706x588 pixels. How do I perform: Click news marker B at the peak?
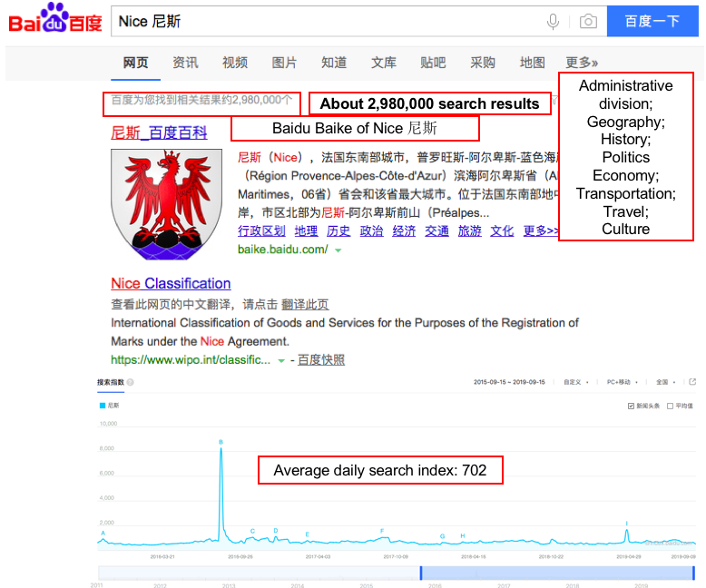221,442
